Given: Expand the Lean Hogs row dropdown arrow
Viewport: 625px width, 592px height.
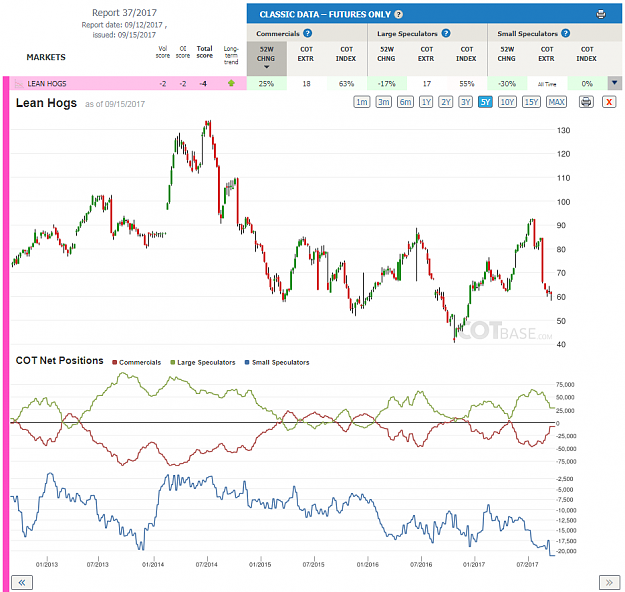Looking at the screenshot, I should tap(614, 83).
